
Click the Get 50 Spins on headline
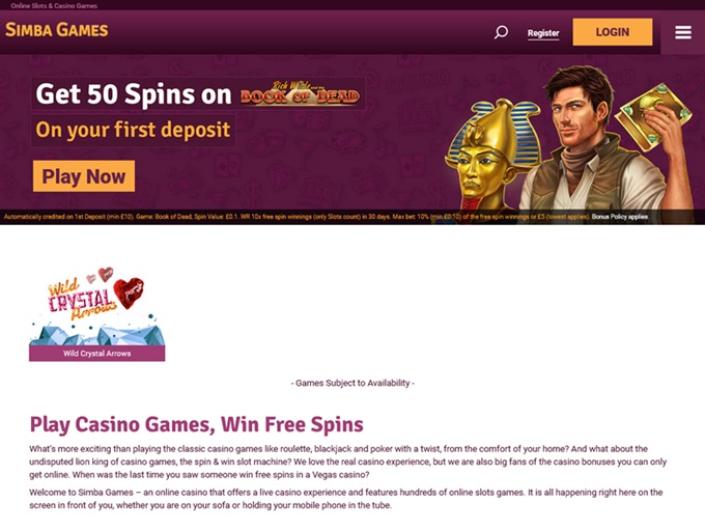(x=134, y=94)
